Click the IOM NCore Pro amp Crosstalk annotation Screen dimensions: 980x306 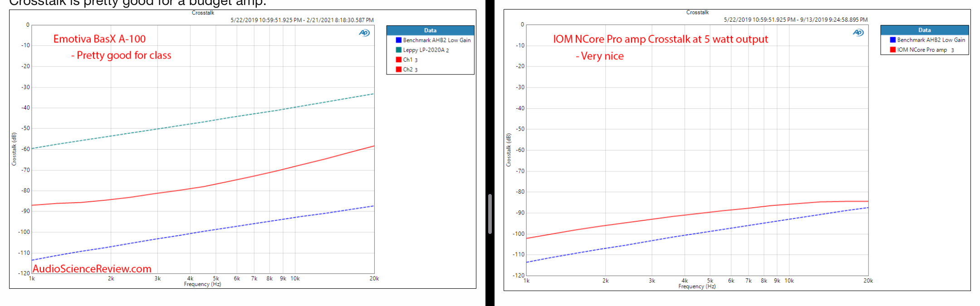click(660, 39)
